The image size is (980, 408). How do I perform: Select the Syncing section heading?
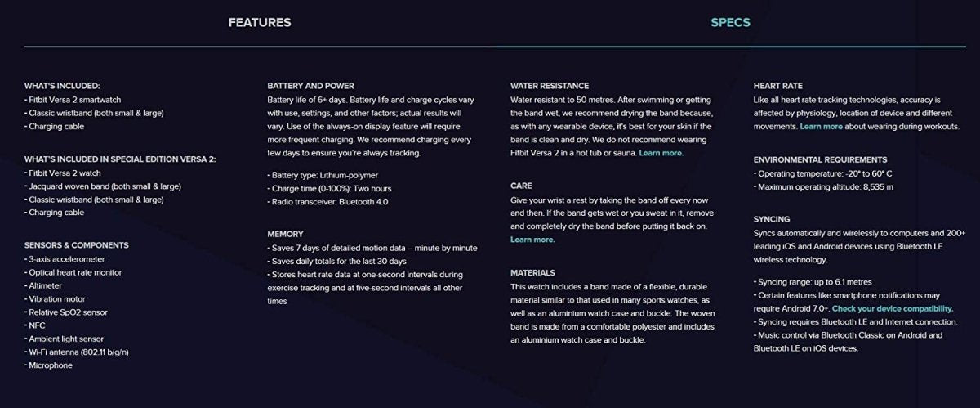point(771,220)
